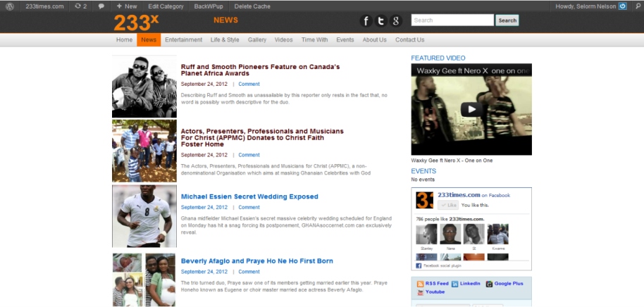Open the Contact Us page
The image size is (644, 307).
(x=410, y=40)
